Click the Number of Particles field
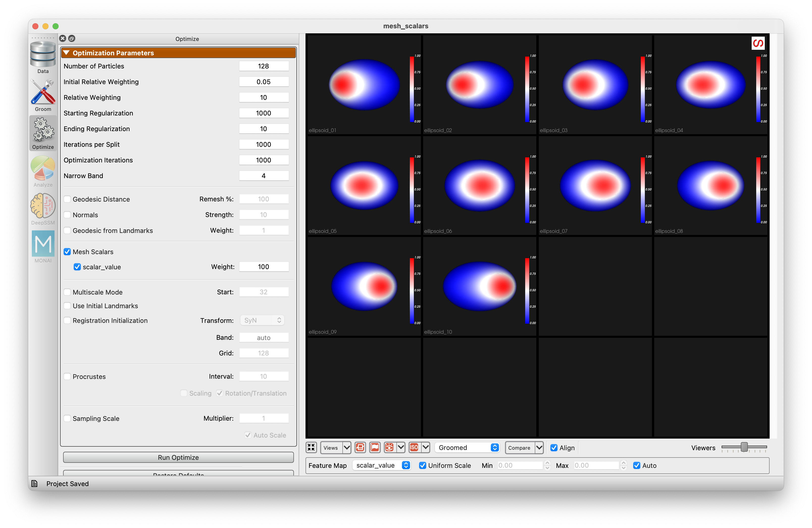Image resolution: width=812 pixels, height=528 pixels. click(264, 66)
